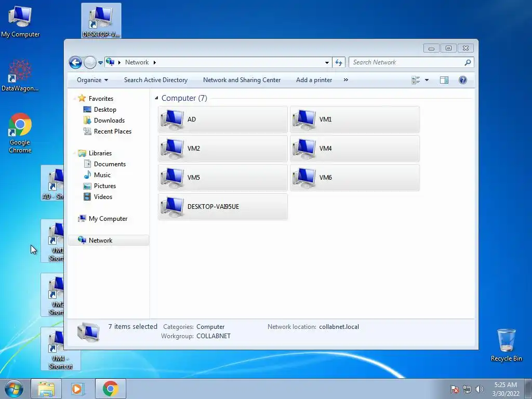Open Action Center flag icon
Image resolution: width=532 pixels, height=399 pixels.
[x=455, y=389]
